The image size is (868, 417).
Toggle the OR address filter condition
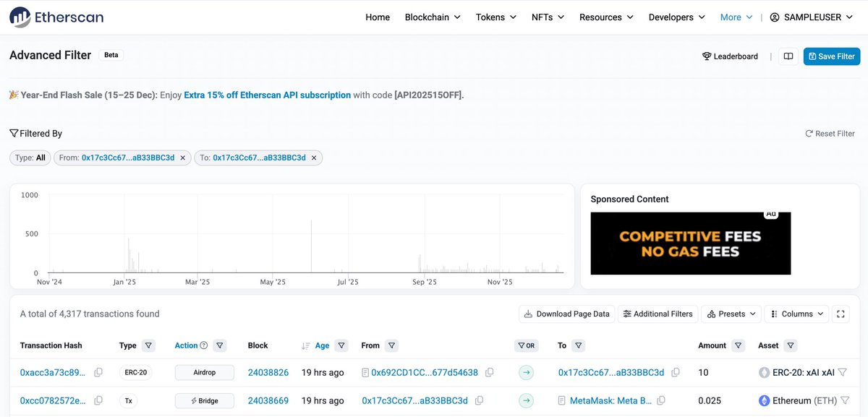click(x=527, y=345)
